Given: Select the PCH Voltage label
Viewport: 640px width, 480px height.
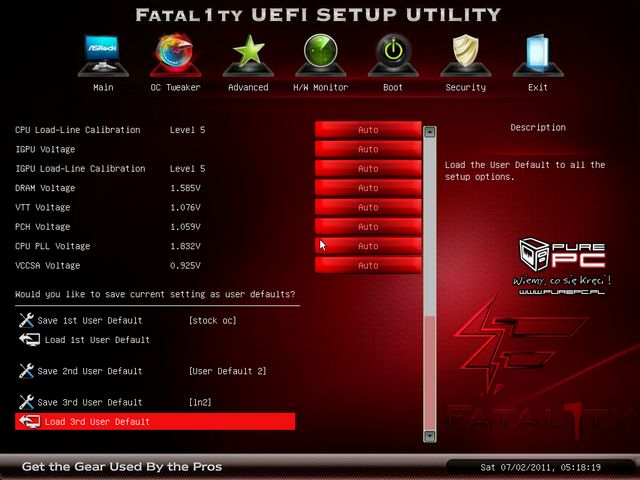Looking at the screenshot, I should (x=42, y=227).
